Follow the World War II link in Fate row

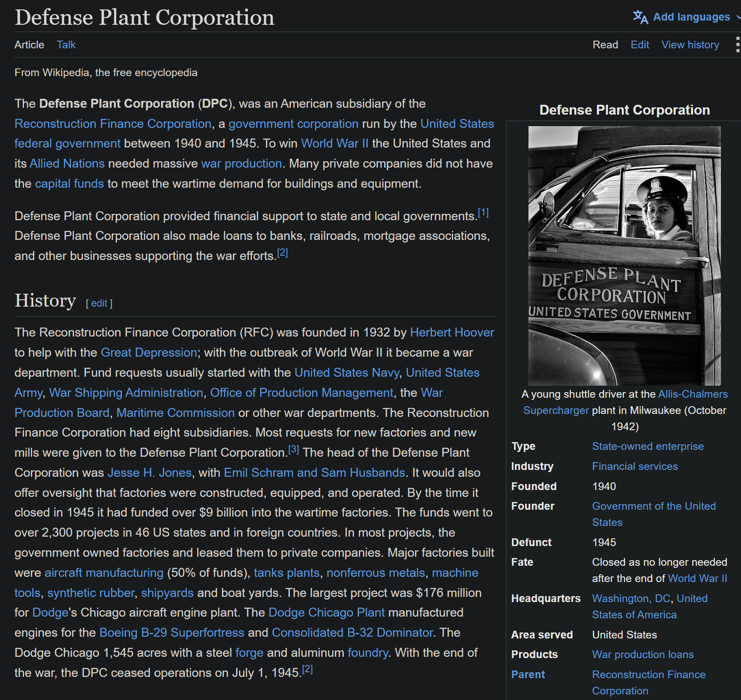pyautogui.click(x=697, y=578)
